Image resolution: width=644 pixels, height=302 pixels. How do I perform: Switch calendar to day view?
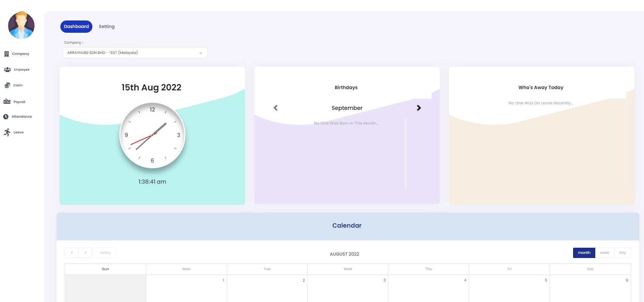pyautogui.click(x=622, y=253)
